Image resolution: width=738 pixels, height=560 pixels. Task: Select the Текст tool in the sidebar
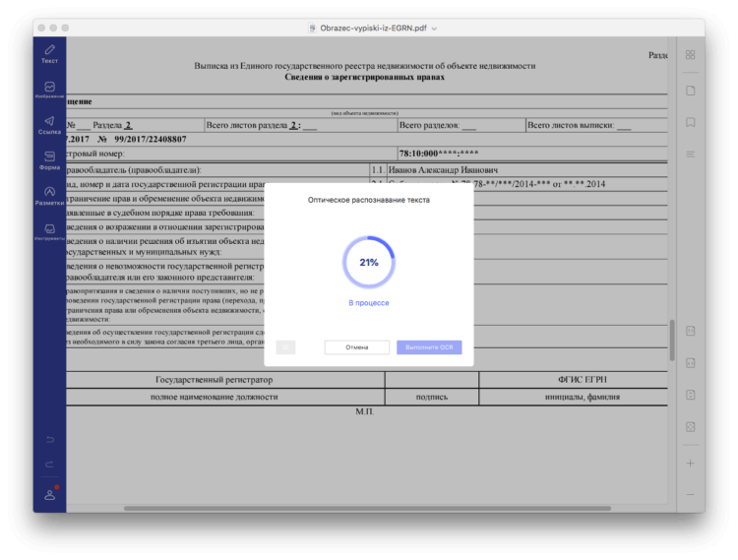[49, 52]
